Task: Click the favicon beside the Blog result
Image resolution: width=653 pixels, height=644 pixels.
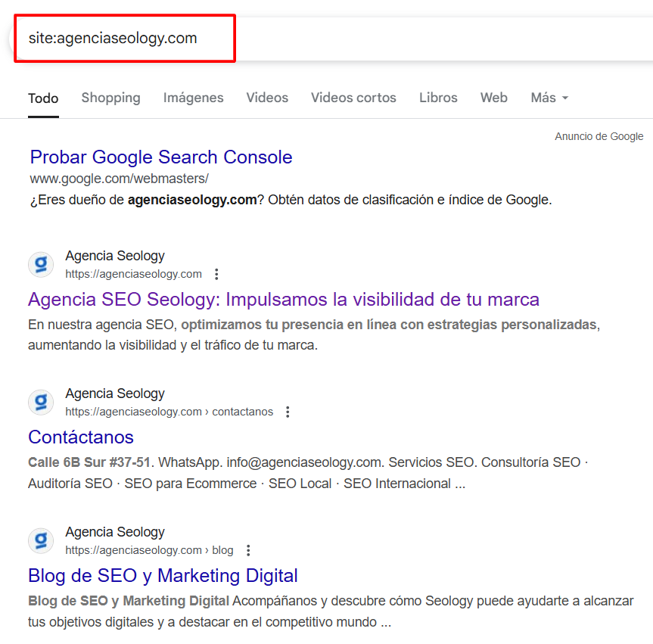Action: click(41, 541)
